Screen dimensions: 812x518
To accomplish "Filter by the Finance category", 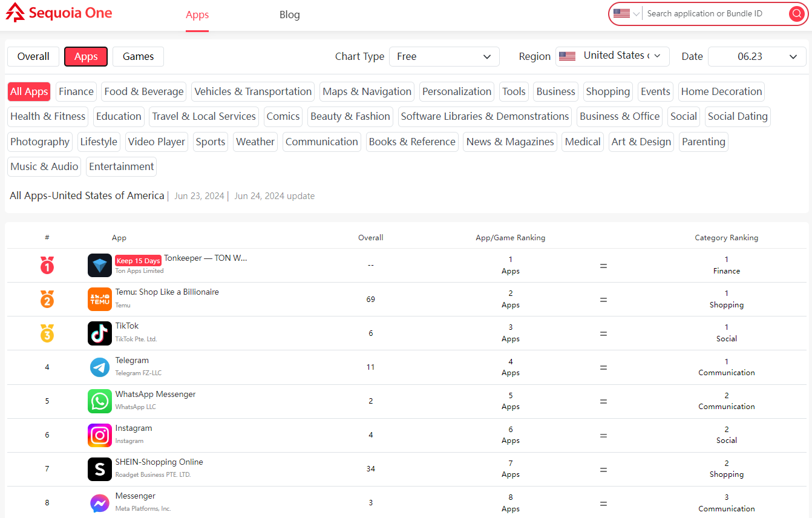I will tap(76, 91).
